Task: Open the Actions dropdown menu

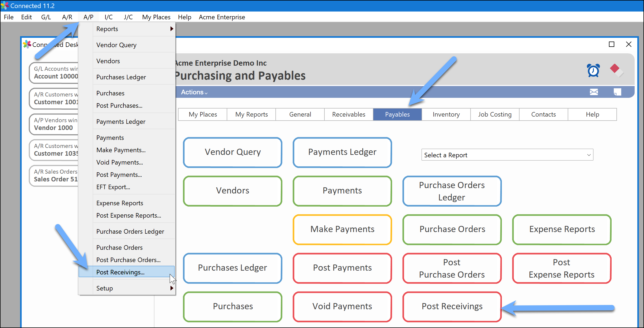Action: pos(194,92)
